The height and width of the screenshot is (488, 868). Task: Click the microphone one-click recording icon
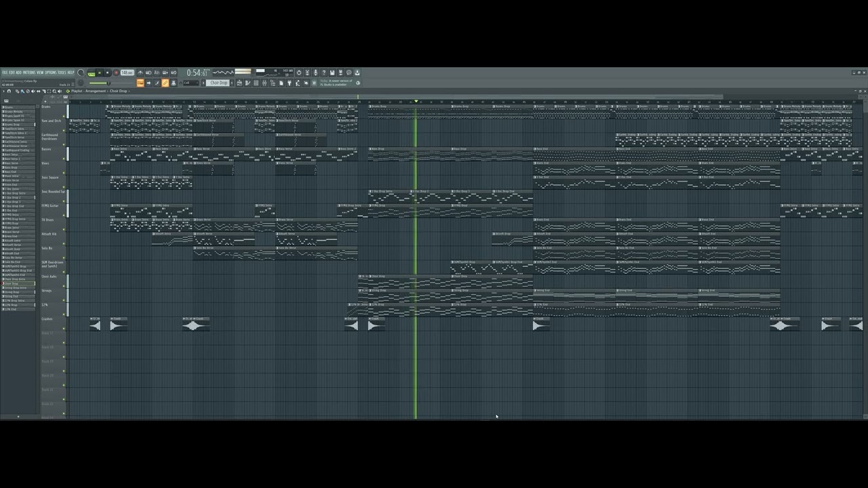[x=316, y=73]
